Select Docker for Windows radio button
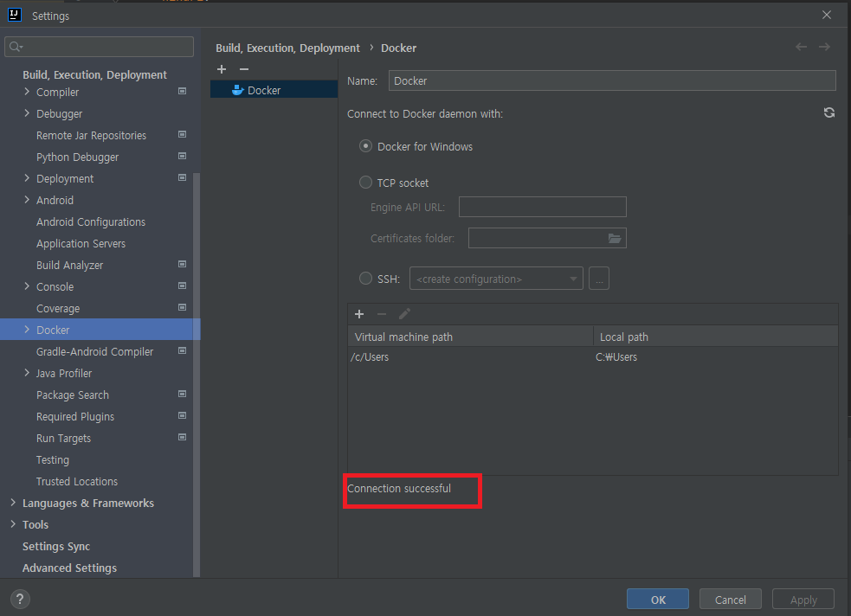Viewport: 851px width, 616px height. (x=366, y=146)
